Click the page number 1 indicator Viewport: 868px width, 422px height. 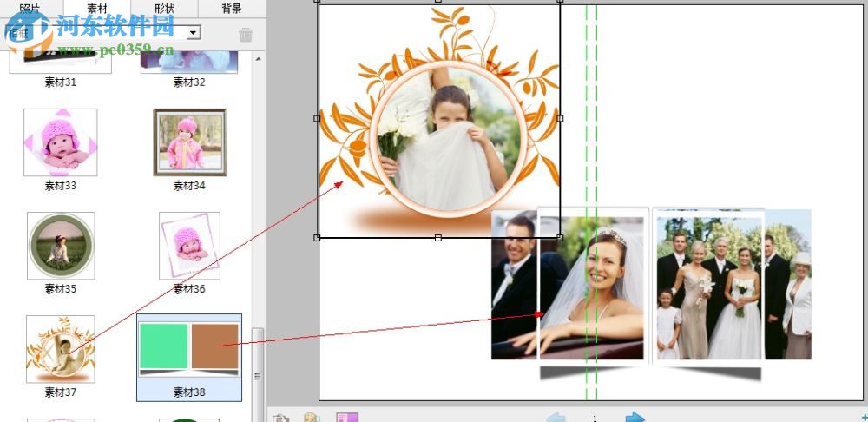click(x=595, y=419)
